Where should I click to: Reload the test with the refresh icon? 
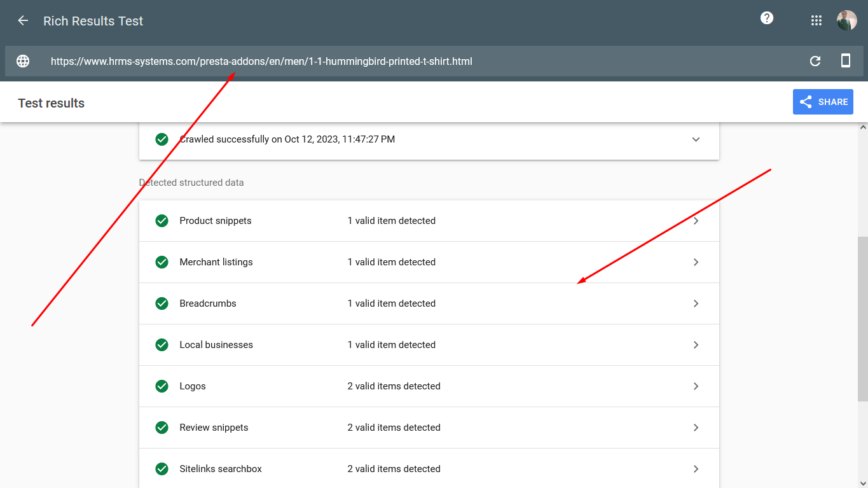coord(815,61)
